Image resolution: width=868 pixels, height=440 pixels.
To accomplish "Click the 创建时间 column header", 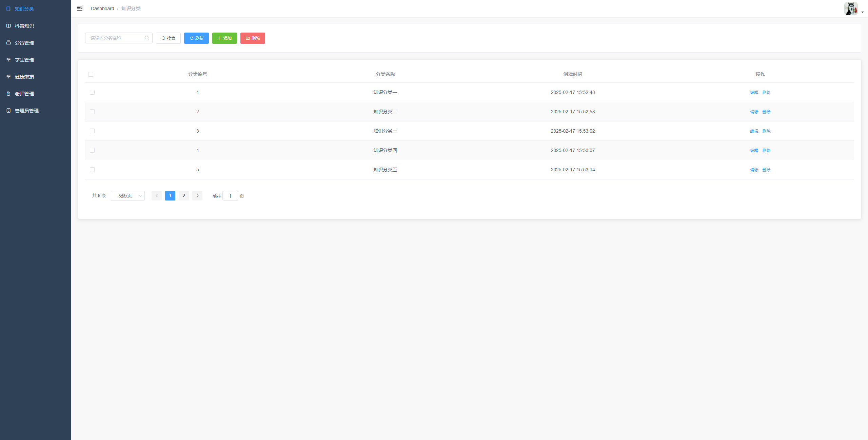I will [x=573, y=74].
